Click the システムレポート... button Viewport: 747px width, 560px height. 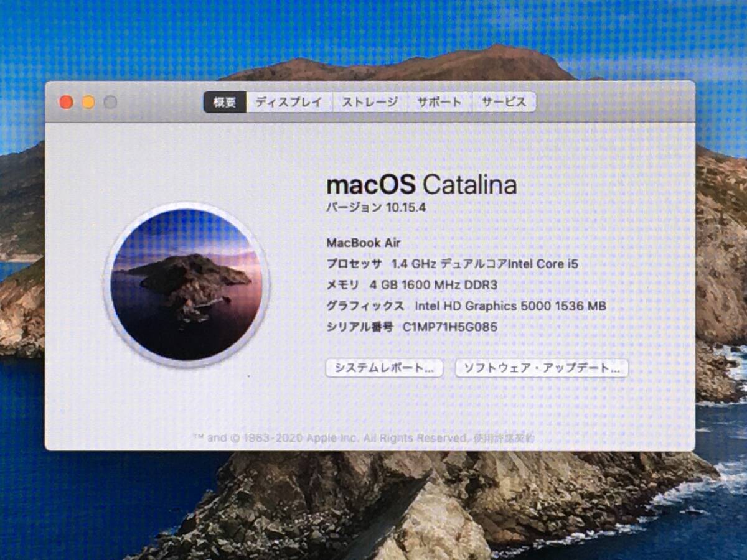(x=384, y=368)
